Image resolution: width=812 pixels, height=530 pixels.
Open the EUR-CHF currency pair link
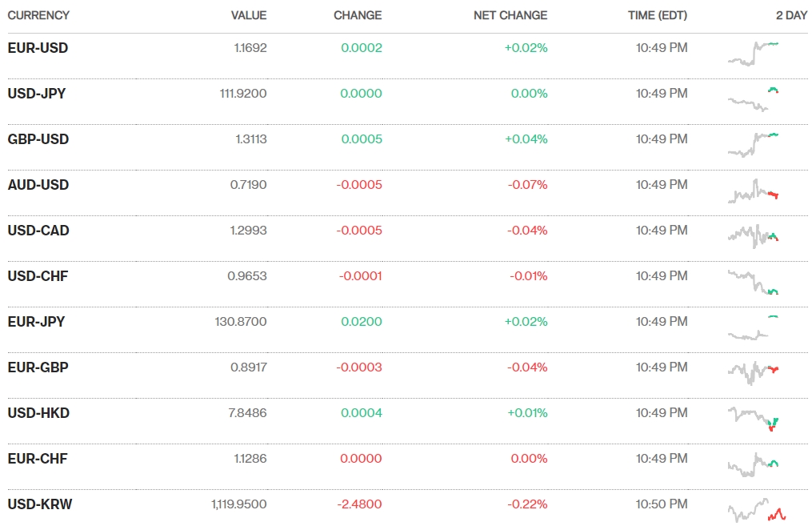[38, 459]
